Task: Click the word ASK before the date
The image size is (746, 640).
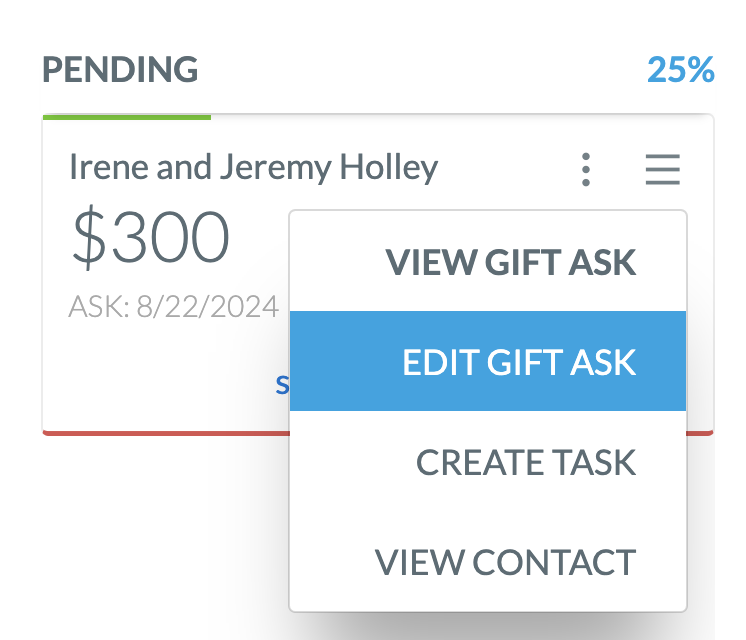Action: click(87, 306)
